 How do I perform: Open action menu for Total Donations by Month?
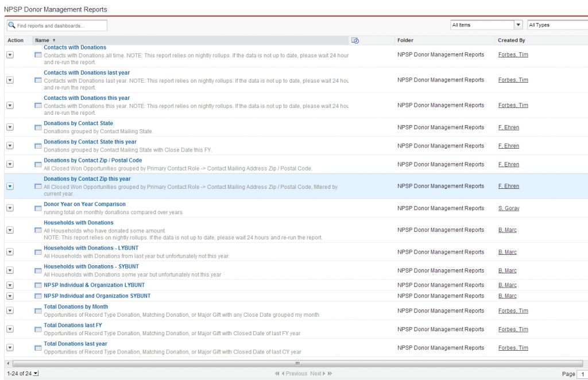[10, 311]
